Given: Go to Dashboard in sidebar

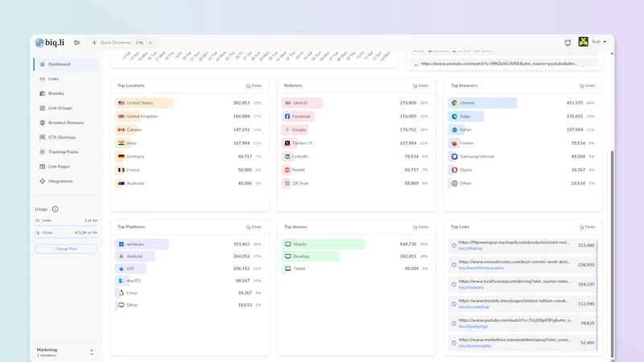Looking at the screenshot, I should click(67, 64).
